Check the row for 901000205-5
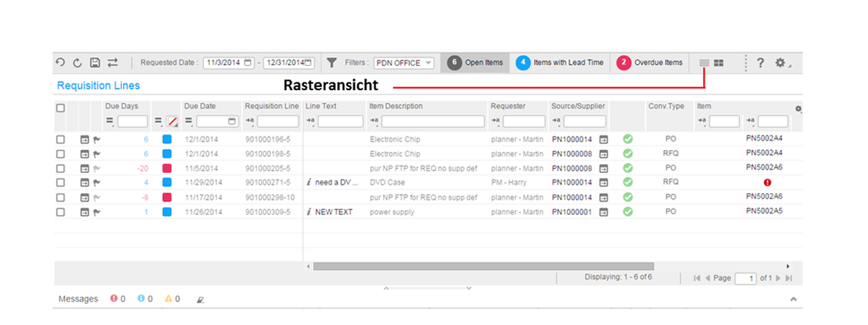 click(x=61, y=168)
